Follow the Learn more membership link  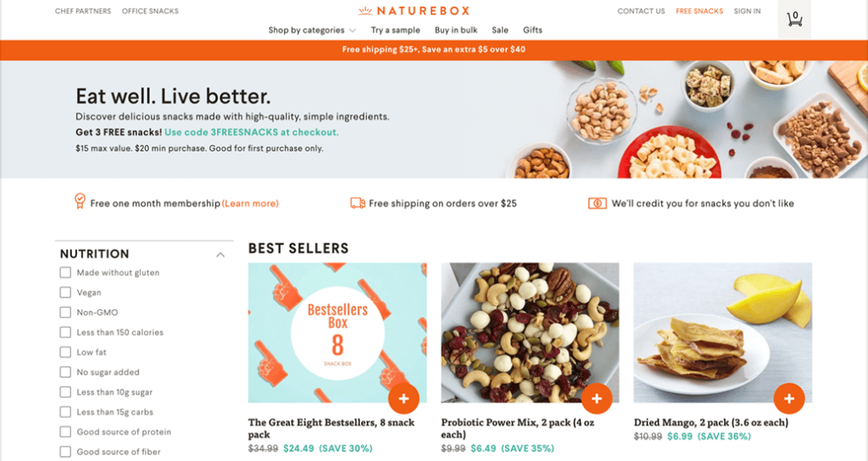tap(250, 203)
